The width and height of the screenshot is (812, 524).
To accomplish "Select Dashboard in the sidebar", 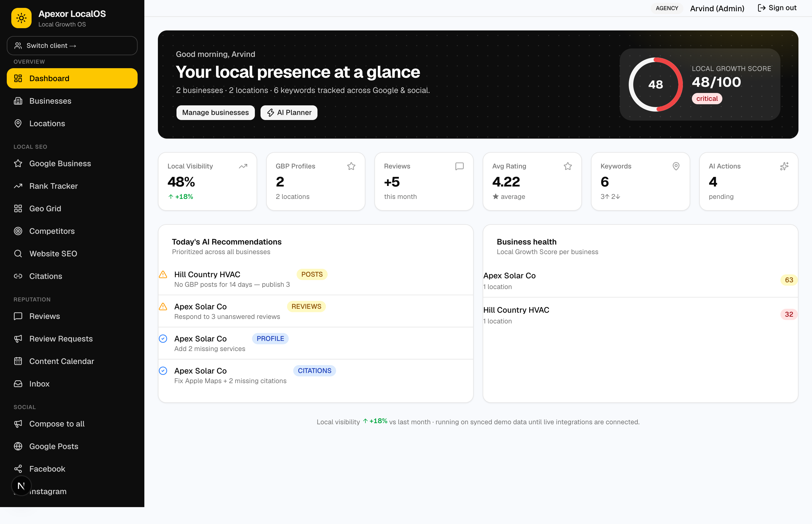I will [72, 78].
